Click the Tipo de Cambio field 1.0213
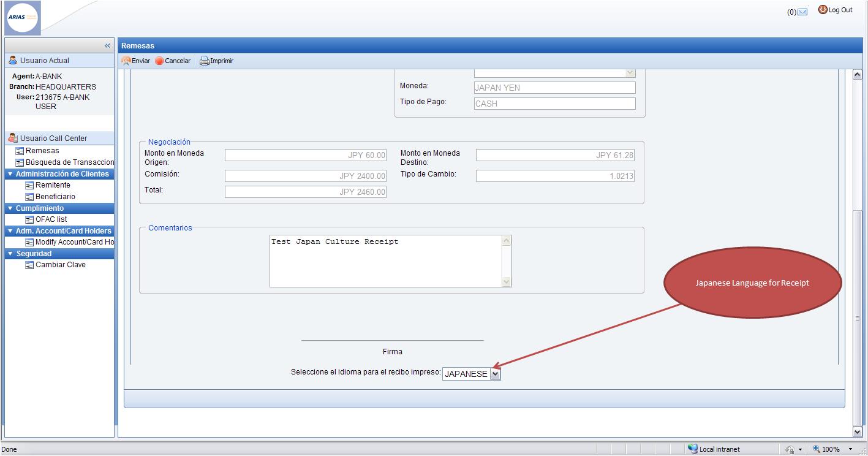 pos(555,176)
